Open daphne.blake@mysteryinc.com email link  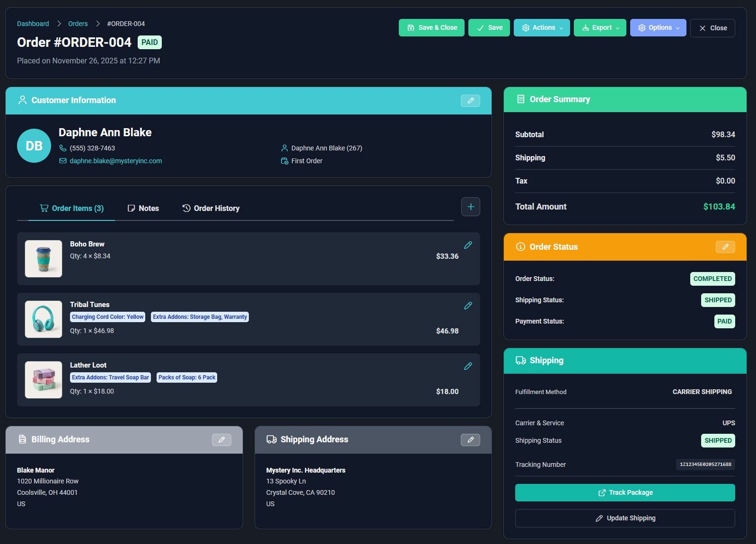click(x=115, y=161)
